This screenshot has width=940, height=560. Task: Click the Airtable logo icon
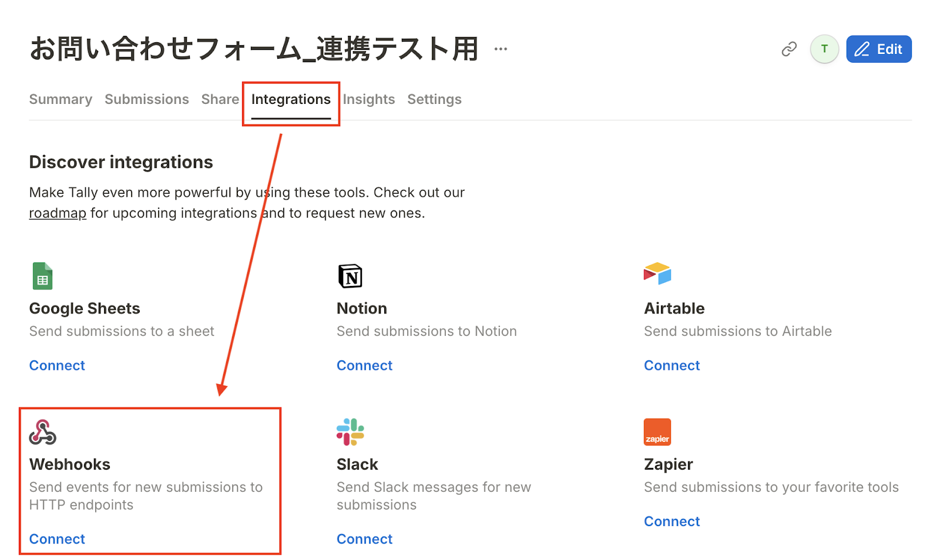click(657, 274)
